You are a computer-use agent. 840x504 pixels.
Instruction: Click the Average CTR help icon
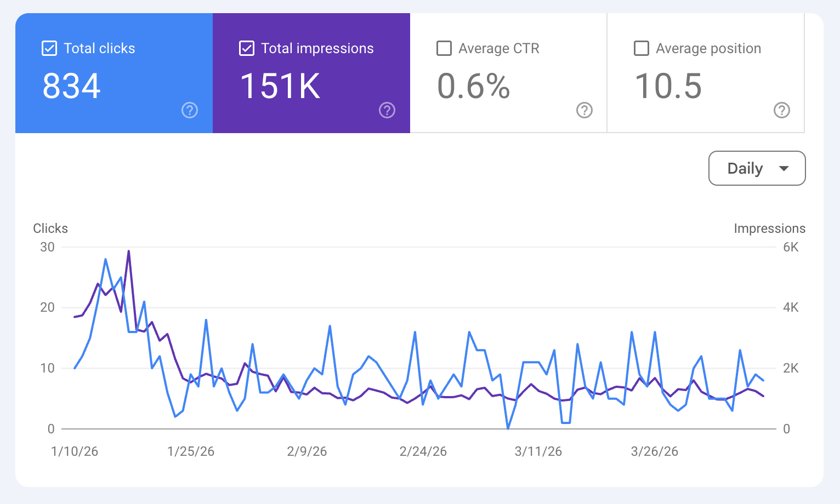tap(584, 110)
